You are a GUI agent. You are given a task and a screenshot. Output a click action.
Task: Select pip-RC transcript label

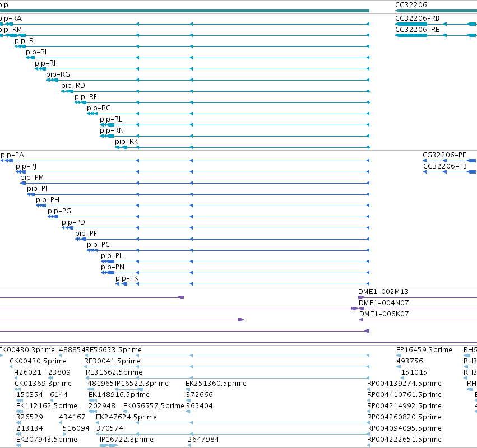point(99,108)
